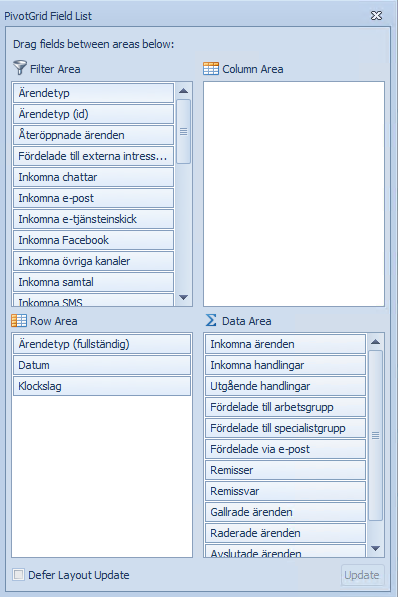Image resolution: width=398 pixels, height=597 pixels.
Task: Select the Inkomna chattar field
Action: pyautogui.click(x=93, y=177)
